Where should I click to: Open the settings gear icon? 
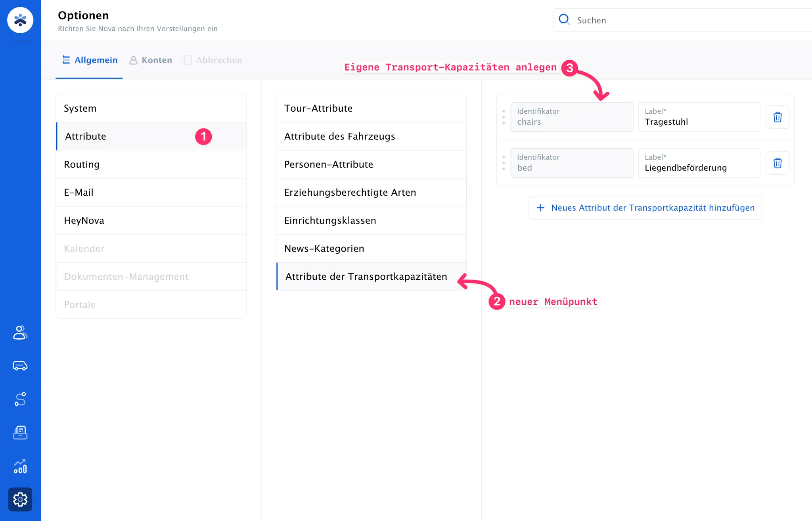pos(20,499)
